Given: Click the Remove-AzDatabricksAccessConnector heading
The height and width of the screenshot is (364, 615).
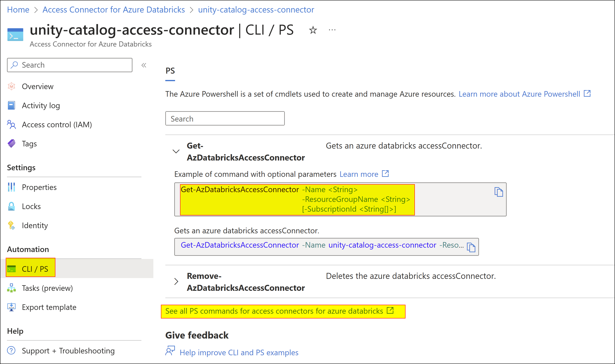Looking at the screenshot, I should coord(246,282).
